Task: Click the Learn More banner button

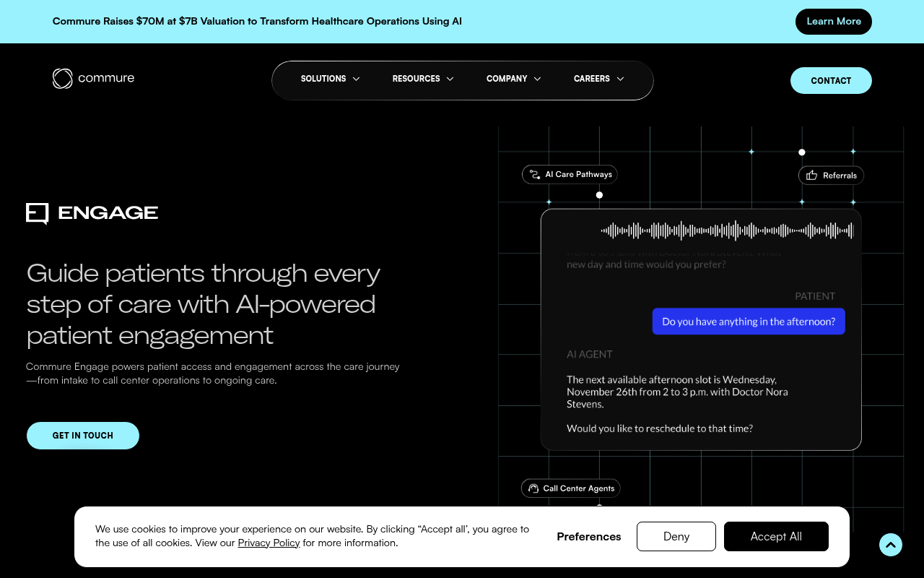Action: (834, 22)
